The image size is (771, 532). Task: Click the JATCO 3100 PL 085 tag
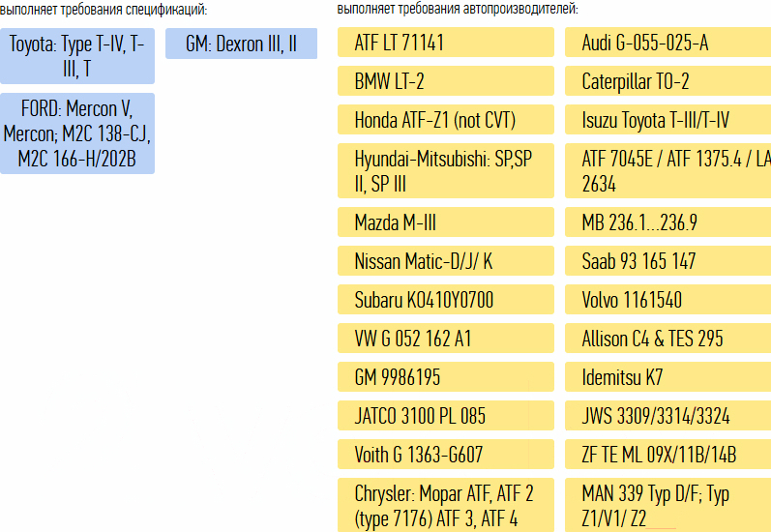(x=446, y=416)
